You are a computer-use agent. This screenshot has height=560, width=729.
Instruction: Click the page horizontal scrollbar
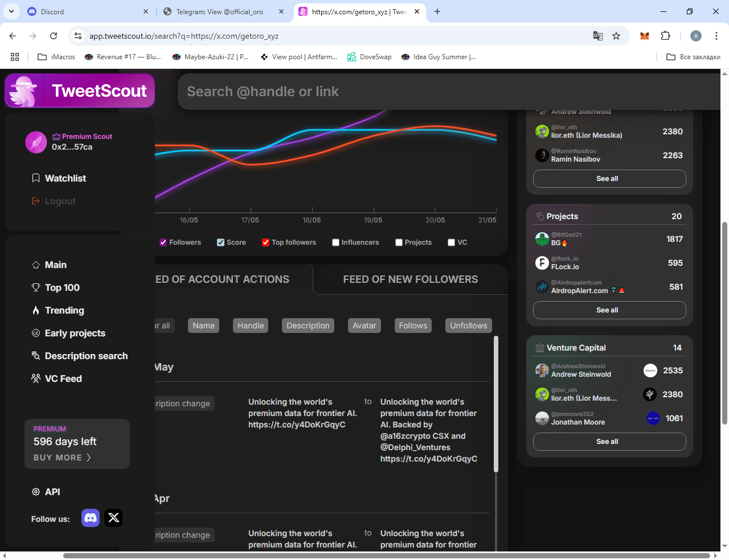(387, 555)
